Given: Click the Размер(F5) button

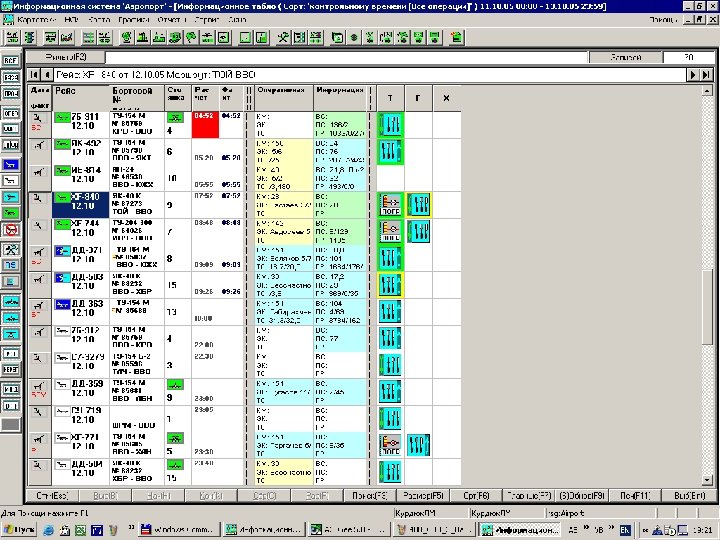Looking at the screenshot, I should tap(423, 496).
